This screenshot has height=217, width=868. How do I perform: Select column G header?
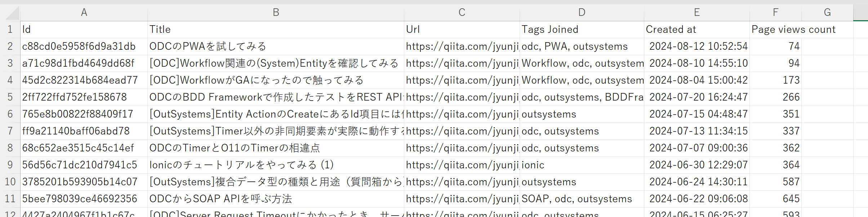827,13
